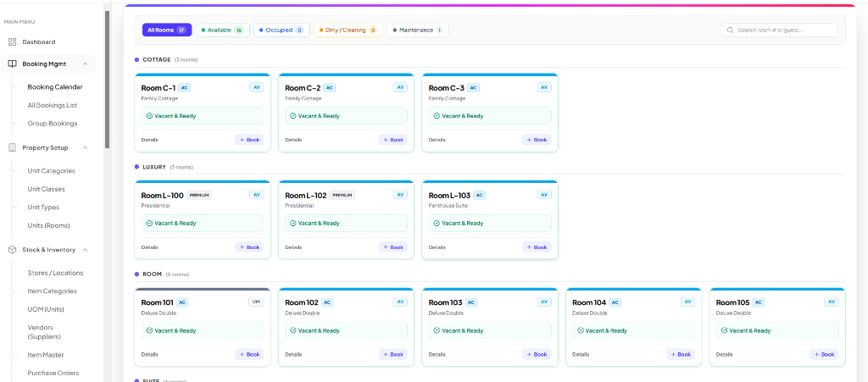Image resolution: width=868 pixels, height=382 pixels.
Task: Go to All Bookings List
Action: 52,105
